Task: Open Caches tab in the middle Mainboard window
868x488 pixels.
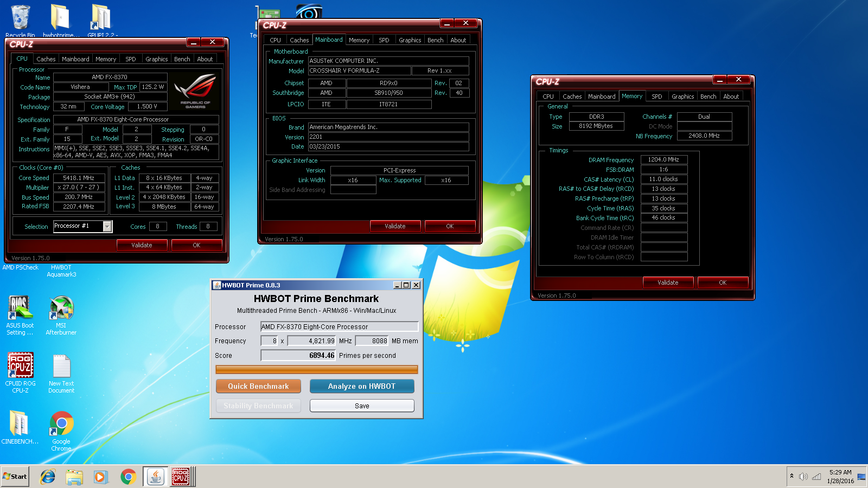Action: (x=299, y=40)
